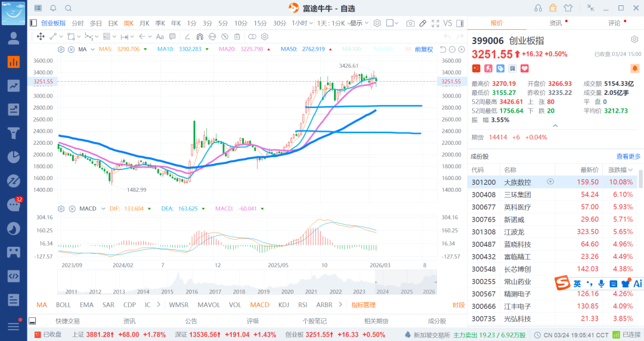Image resolution: width=644 pixels, height=341 pixels.
Task: Open the notifications bell in title bar
Action: pos(53,8)
